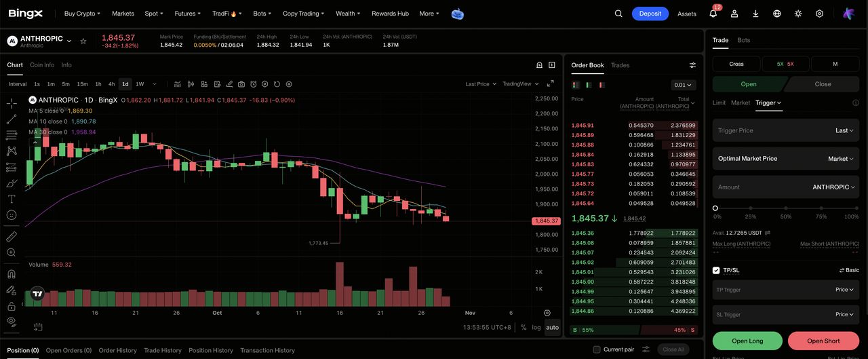Expand the chart to fullscreen
Image resolution: width=868 pixels, height=359 pixels.
[x=550, y=84]
